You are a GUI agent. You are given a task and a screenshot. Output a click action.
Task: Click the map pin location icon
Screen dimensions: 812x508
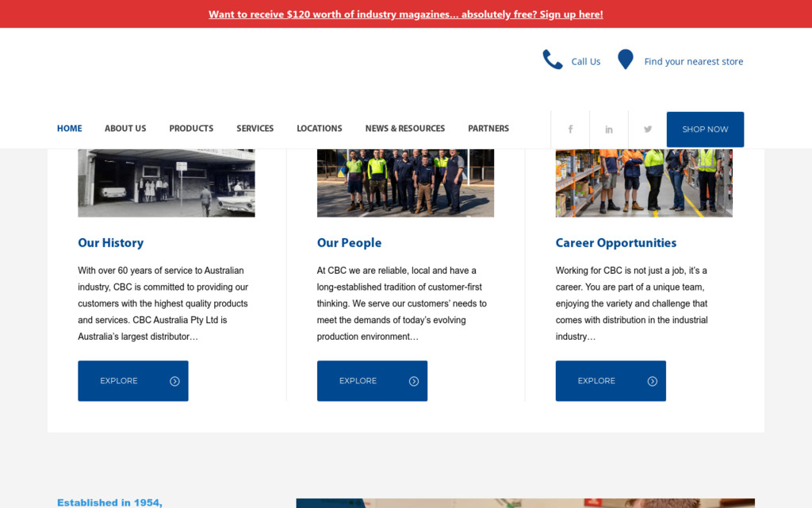pyautogui.click(x=626, y=60)
